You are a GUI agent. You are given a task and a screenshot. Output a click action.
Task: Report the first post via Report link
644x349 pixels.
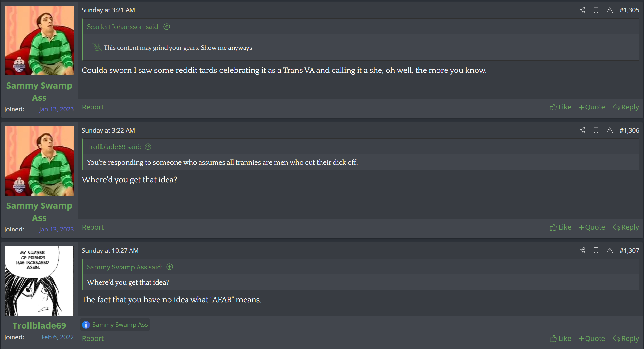93,107
